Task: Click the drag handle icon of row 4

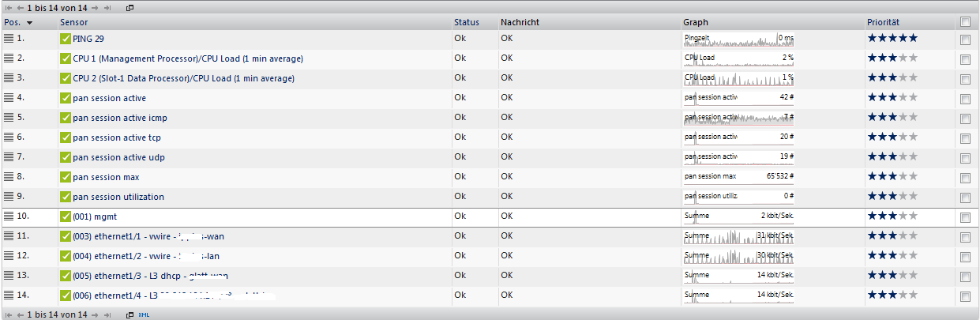Action: tap(9, 97)
